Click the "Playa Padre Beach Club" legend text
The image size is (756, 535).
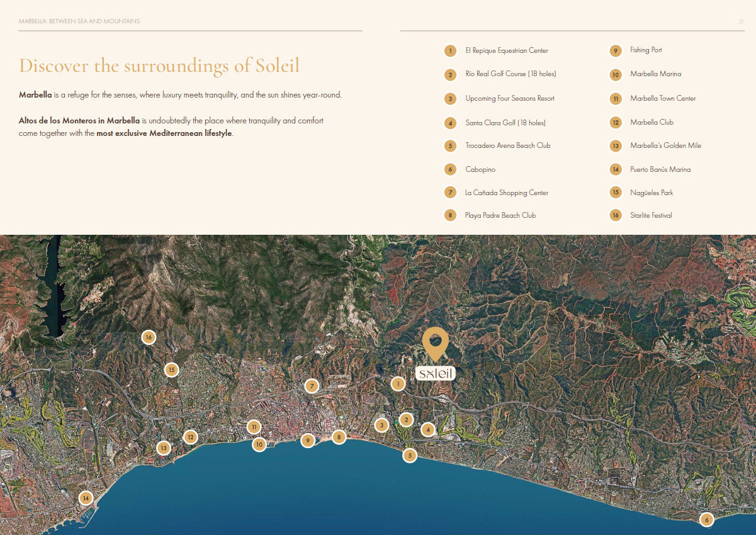coord(500,215)
